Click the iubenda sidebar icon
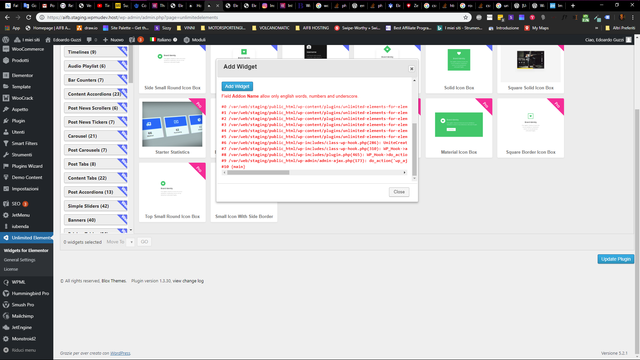This screenshot has width=640, height=360. tap(6, 227)
